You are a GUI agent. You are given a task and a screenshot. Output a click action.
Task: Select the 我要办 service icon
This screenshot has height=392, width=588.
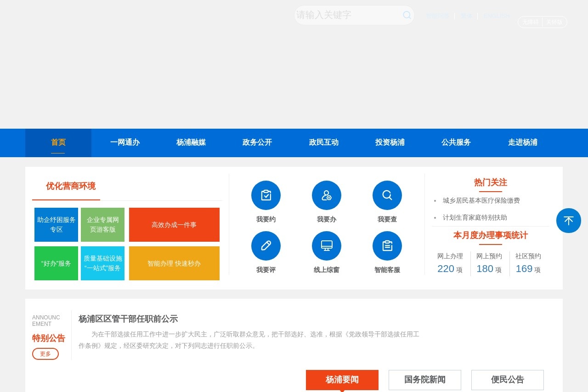tap(326, 195)
